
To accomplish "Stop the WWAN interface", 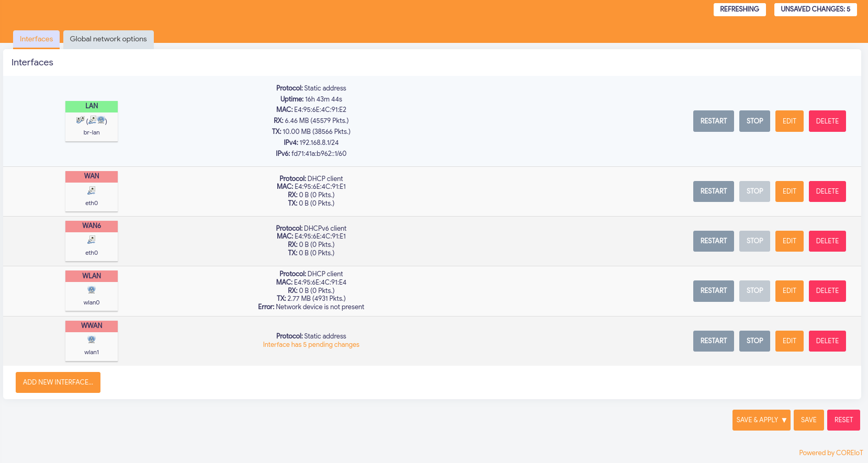I will coord(754,341).
